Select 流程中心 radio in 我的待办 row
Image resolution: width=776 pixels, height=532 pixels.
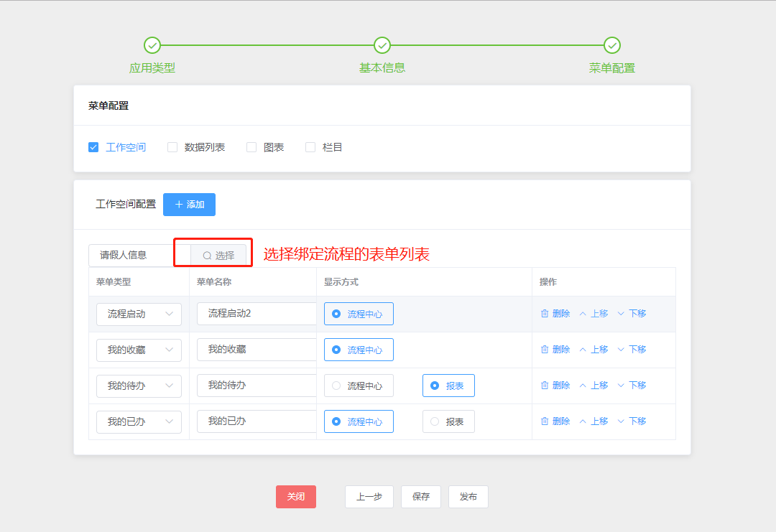336,386
